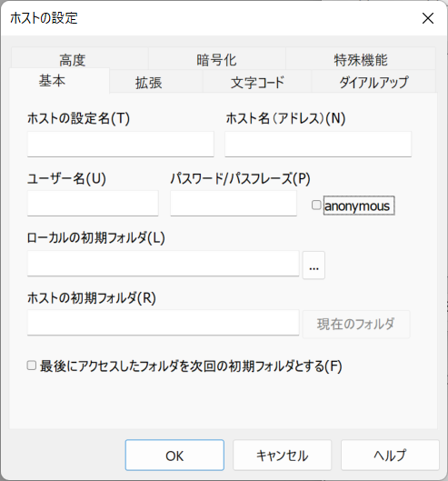Image resolution: width=448 pixels, height=481 pixels.
Task: Select the 特殊機能 tab
Action: coord(361,59)
